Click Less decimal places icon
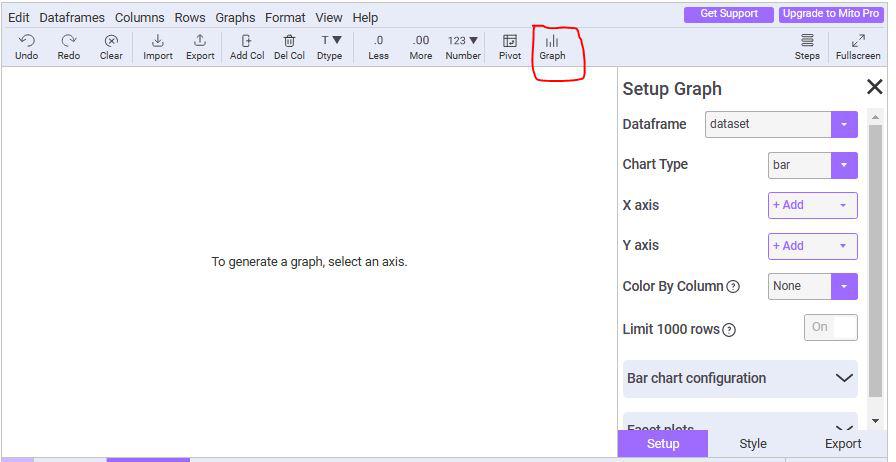896x462 pixels. click(x=378, y=41)
